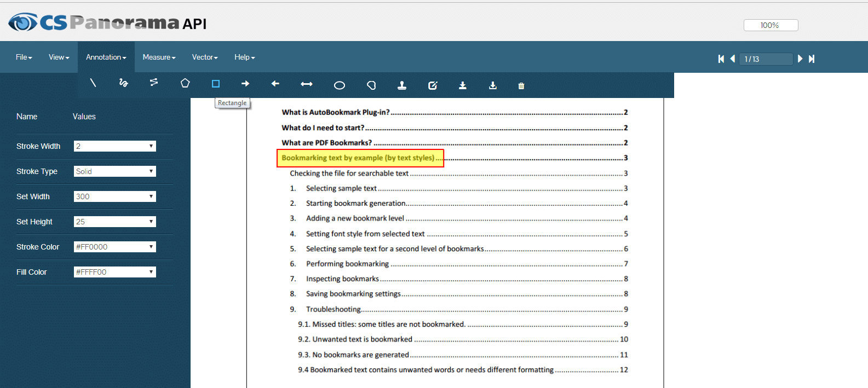This screenshot has width=868, height=388.
Task: Open the Stroke Width dropdown
Action: 115,146
